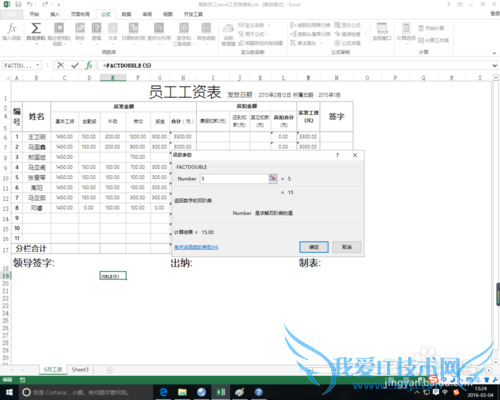Open the Windows Start menu
Viewport: 500px width, 400px height.
[x=9, y=392]
